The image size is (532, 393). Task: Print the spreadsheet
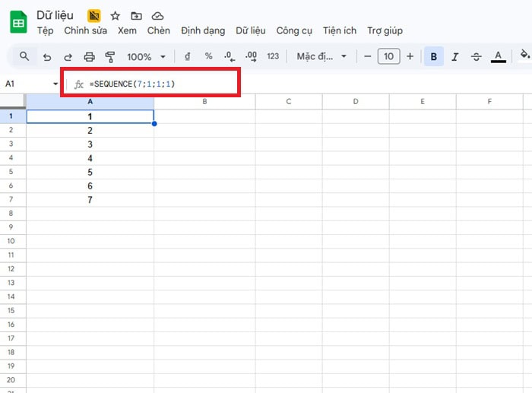point(89,56)
